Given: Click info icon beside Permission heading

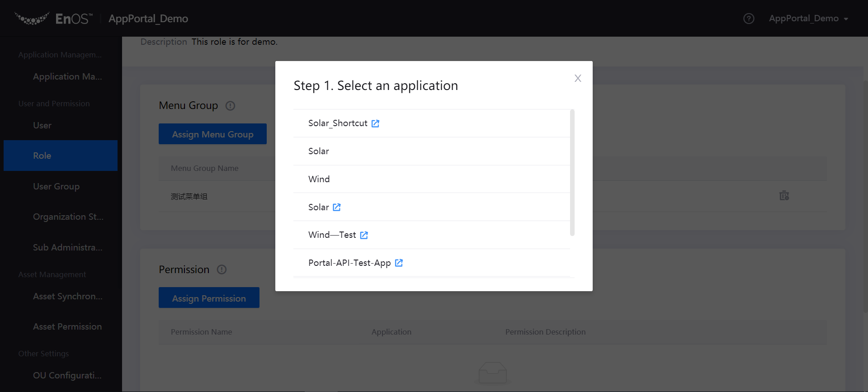Looking at the screenshot, I should 222,270.
